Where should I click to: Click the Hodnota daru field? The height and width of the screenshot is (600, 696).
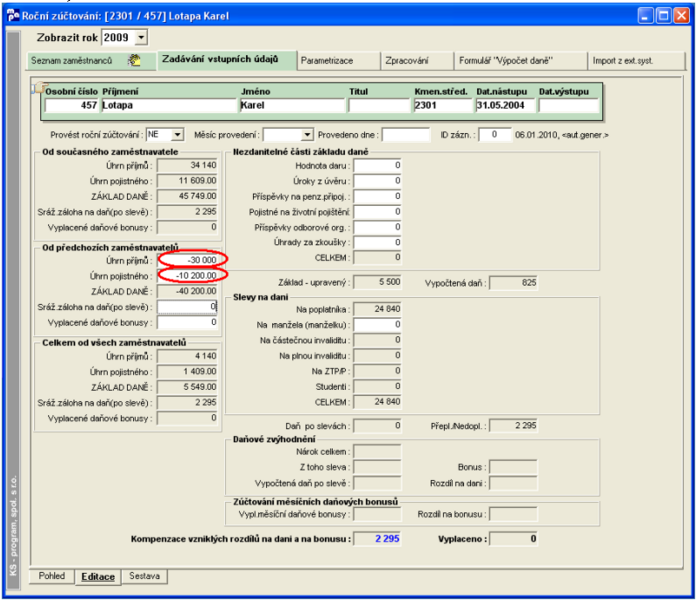pyautogui.click(x=377, y=166)
